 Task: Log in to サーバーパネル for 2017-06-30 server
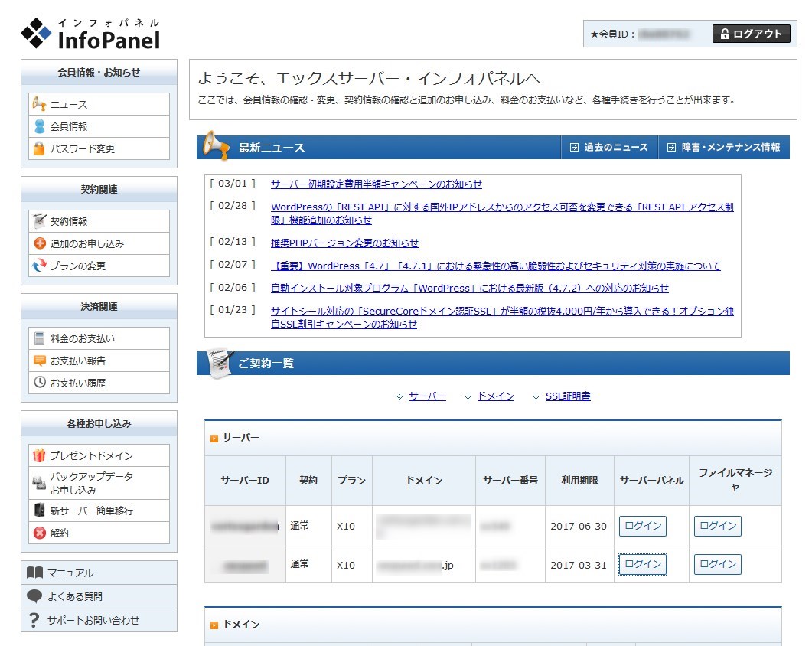pyautogui.click(x=643, y=526)
